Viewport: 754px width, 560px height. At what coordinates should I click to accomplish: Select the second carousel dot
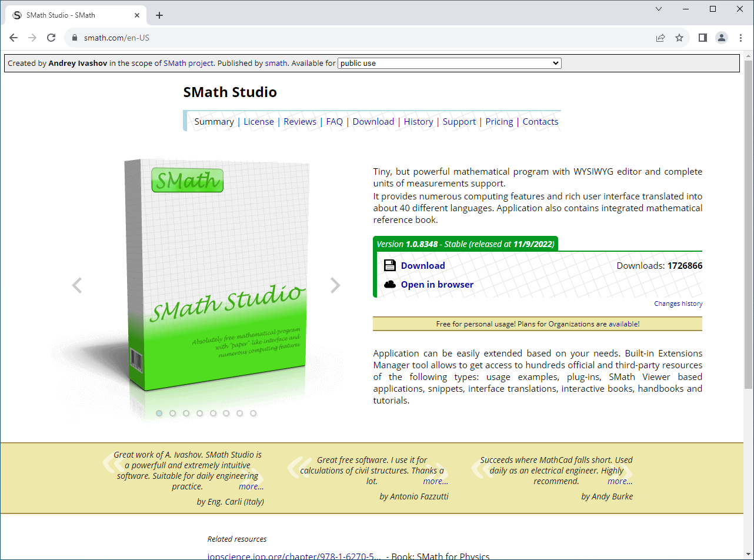(x=173, y=413)
